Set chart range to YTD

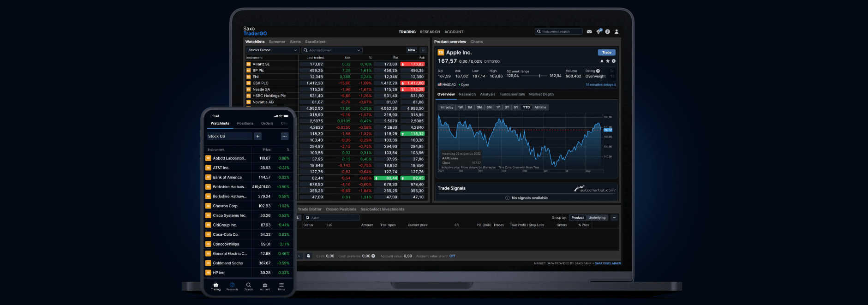point(527,108)
